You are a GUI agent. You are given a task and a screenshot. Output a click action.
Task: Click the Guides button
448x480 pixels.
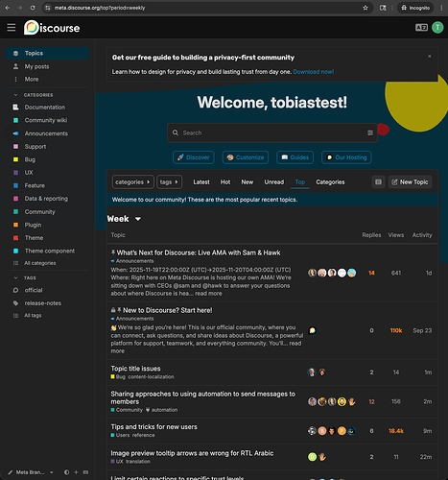coord(295,157)
